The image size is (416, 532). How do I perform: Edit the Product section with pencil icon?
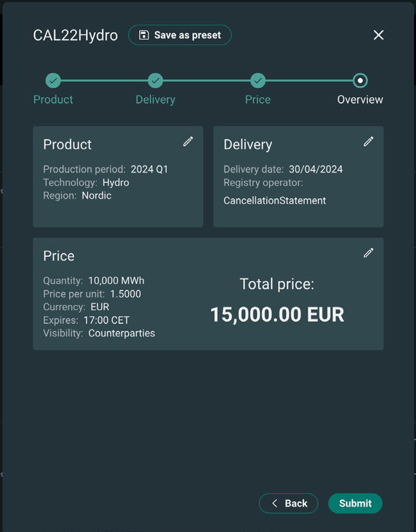[188, 141]
